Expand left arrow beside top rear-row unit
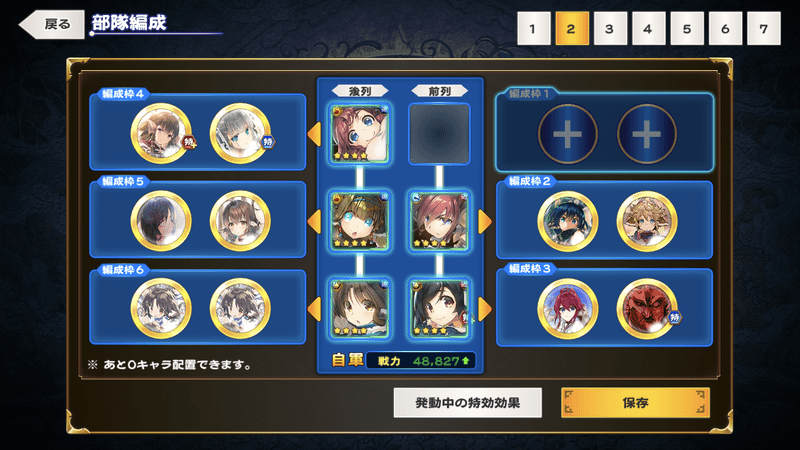 click(x=314, y=134)
